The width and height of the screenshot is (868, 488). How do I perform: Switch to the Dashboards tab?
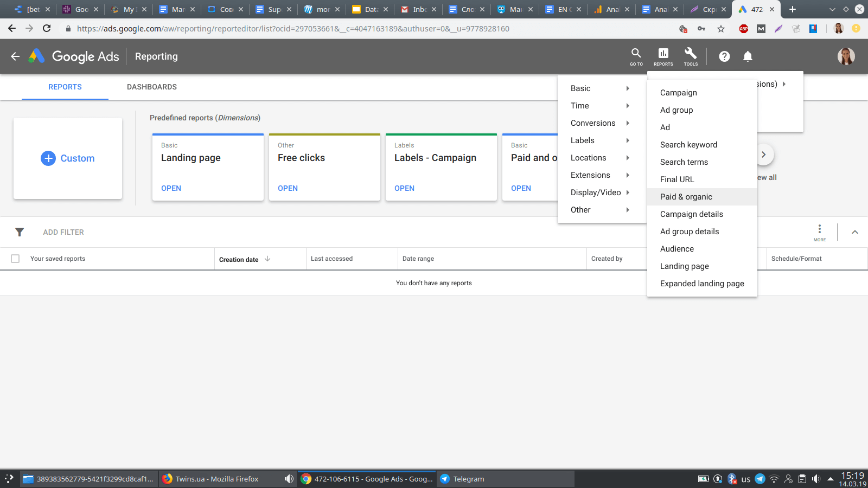click(x=152, y=87)
